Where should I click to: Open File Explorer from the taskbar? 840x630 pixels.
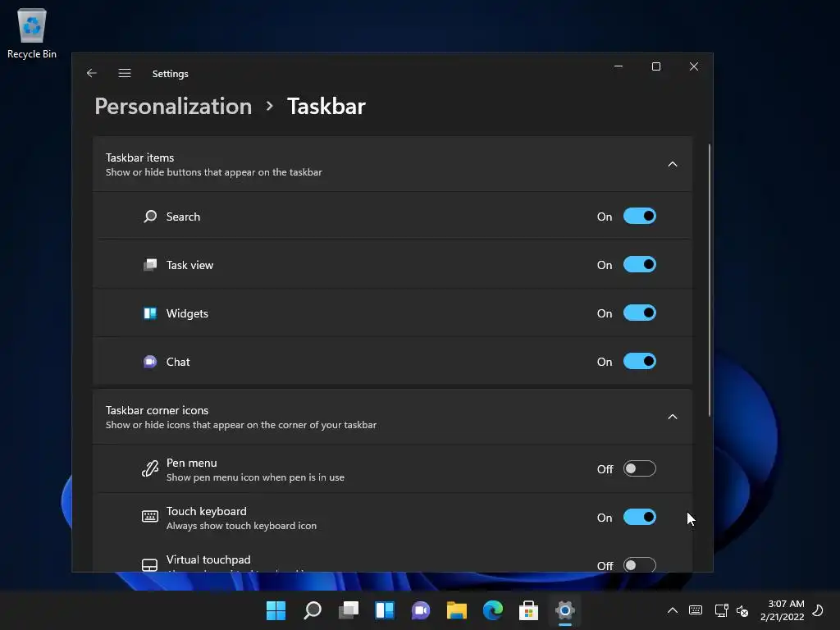pyautogui.click(x=457, y=610)
